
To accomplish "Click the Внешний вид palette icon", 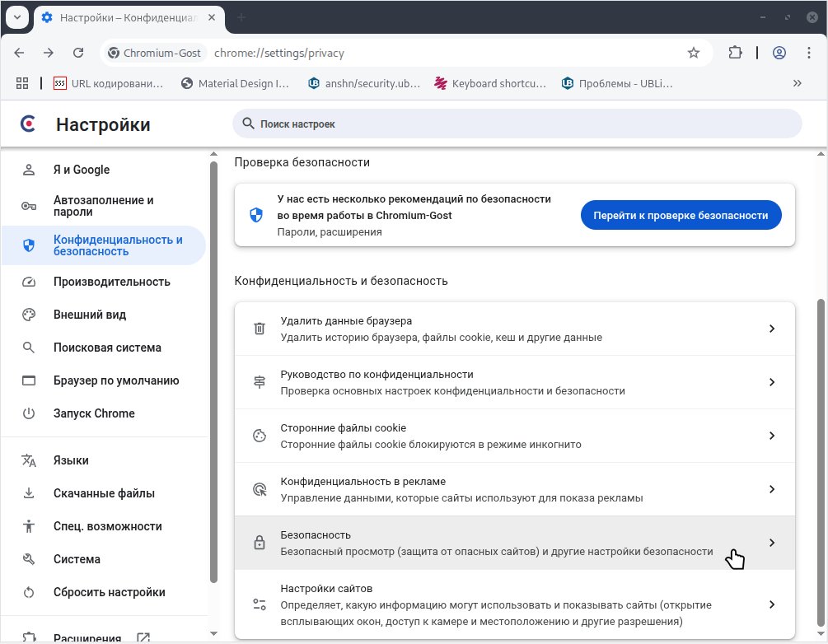I will coord(27,315).
